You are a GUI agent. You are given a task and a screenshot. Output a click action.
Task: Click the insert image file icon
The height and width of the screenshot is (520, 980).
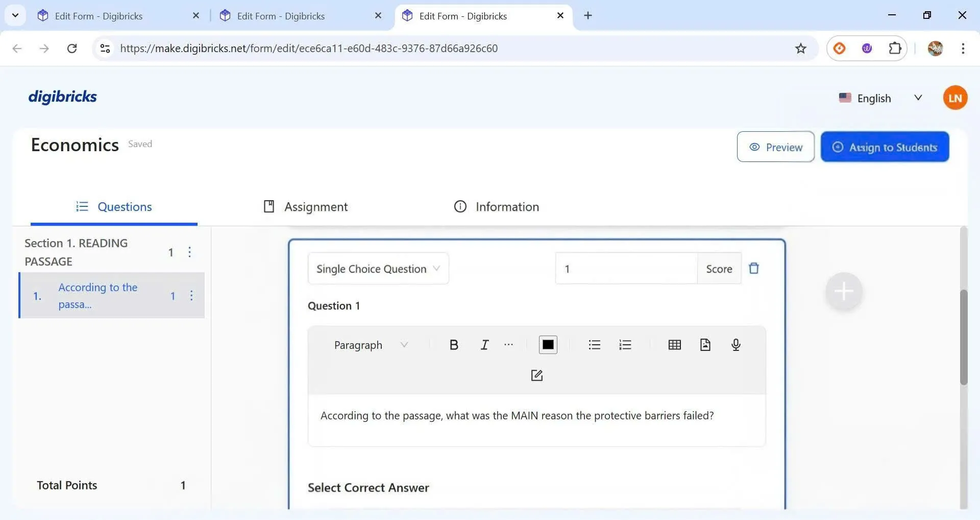(x=705, y=345)
